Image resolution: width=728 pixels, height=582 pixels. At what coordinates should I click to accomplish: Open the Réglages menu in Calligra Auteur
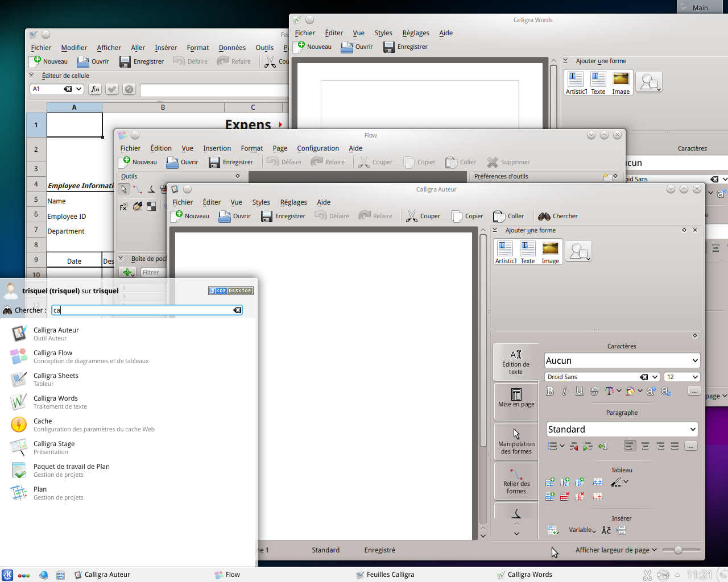[293, 202]
